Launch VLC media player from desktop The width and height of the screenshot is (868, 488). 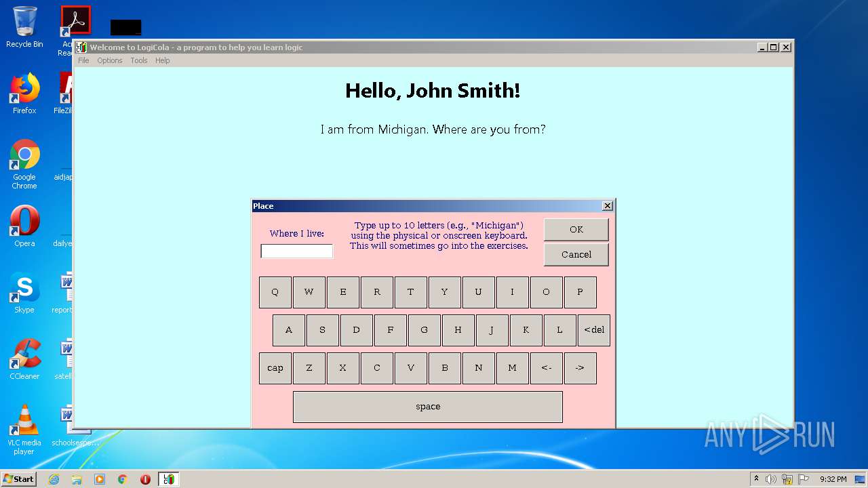coord(24,430)
